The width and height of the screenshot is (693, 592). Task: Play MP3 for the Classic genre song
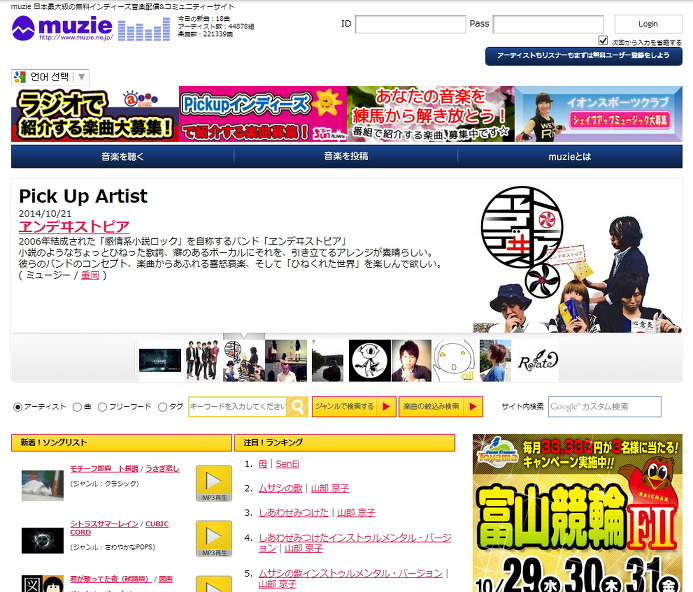pyautogui.click(x=214, y=483)
